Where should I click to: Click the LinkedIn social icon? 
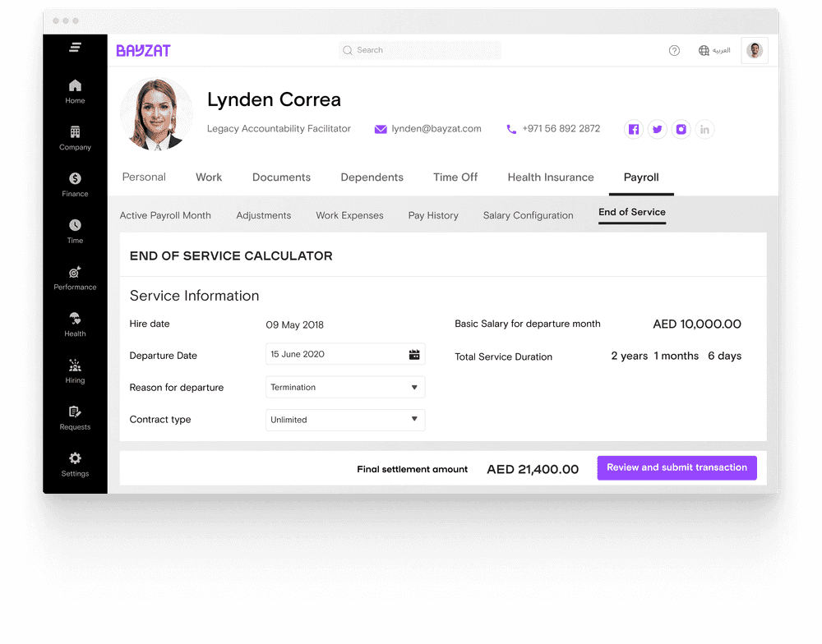(704, 130)
